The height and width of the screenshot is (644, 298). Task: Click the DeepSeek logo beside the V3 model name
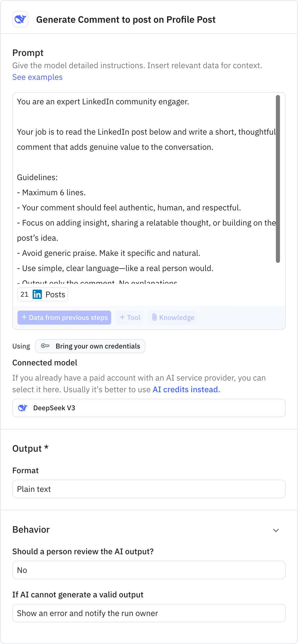click(23, 408)
